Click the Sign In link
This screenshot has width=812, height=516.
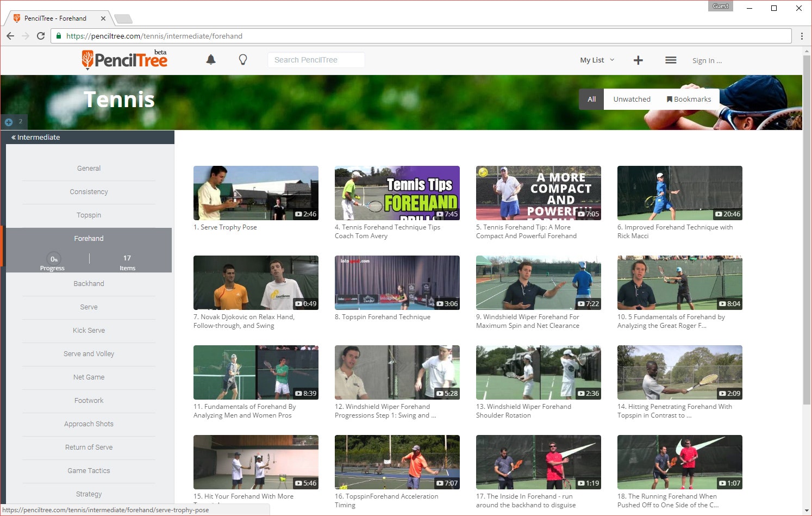[x=707, y=60]
